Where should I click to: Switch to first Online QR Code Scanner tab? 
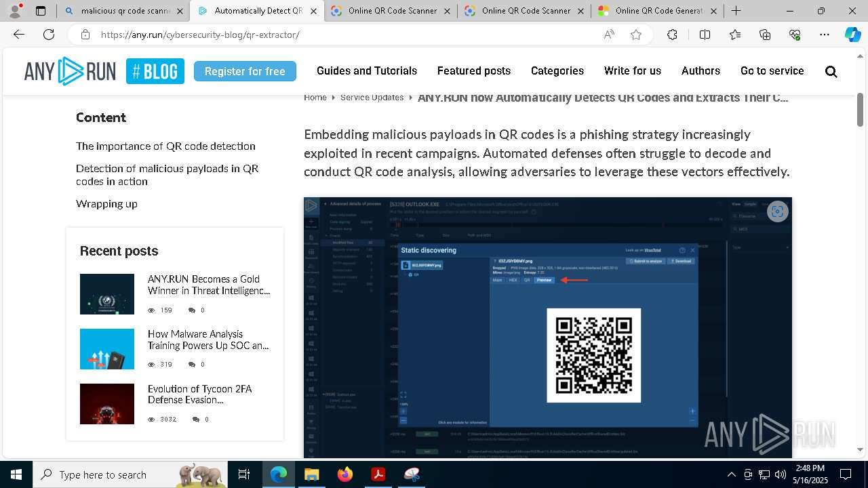click(x=391, y=11)
